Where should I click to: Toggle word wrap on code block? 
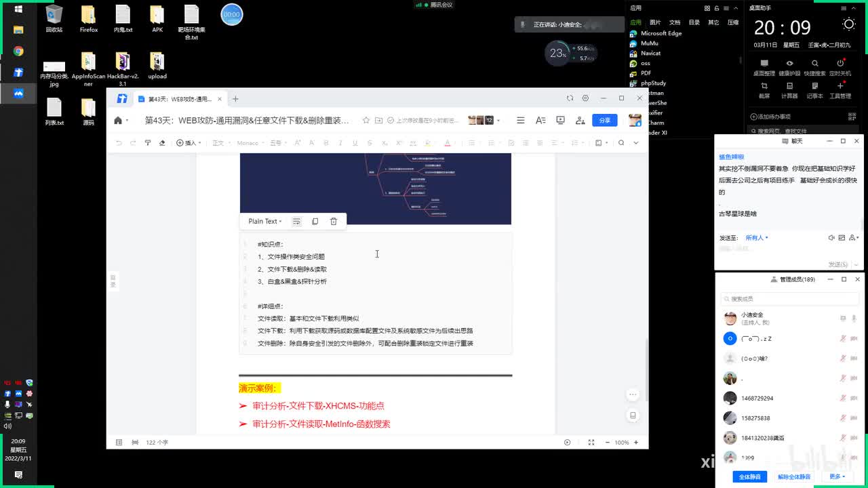tap(296, 221)
